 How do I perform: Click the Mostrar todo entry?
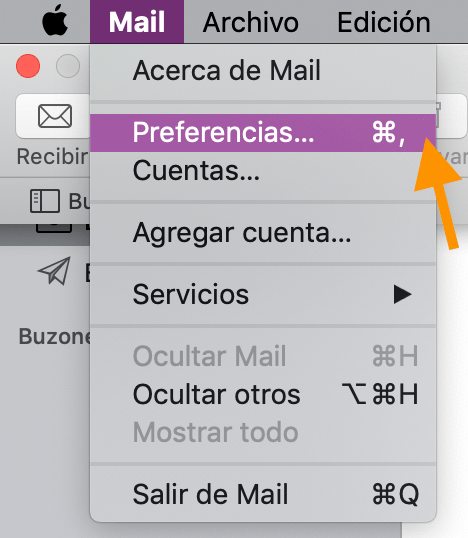pyautogui.click(x=263, y=432)
